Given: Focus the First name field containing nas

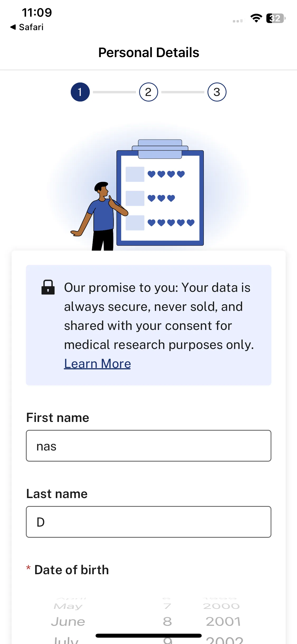Looking at the screenshot, I should click(x=149, y=446).
